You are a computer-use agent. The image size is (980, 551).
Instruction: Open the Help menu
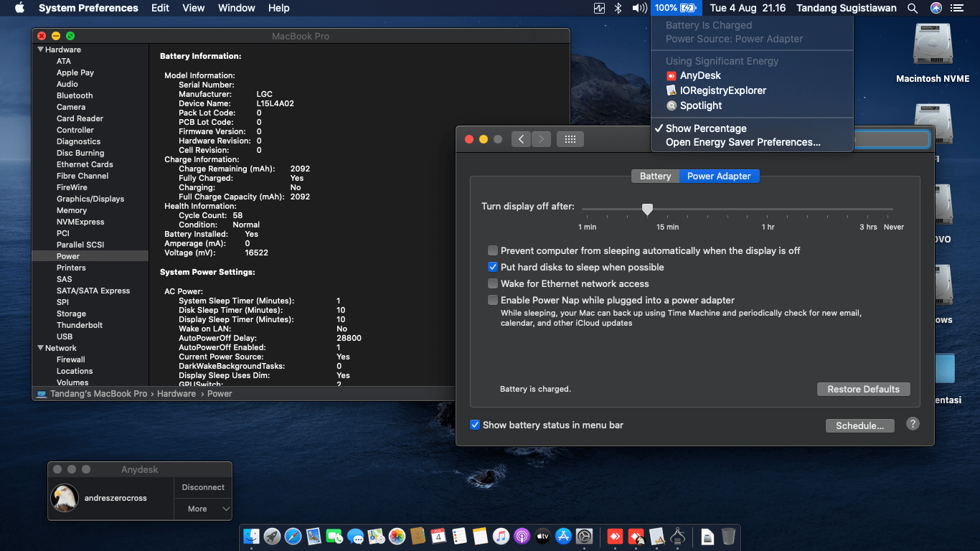pyautogui.click(x=279, y=8)
